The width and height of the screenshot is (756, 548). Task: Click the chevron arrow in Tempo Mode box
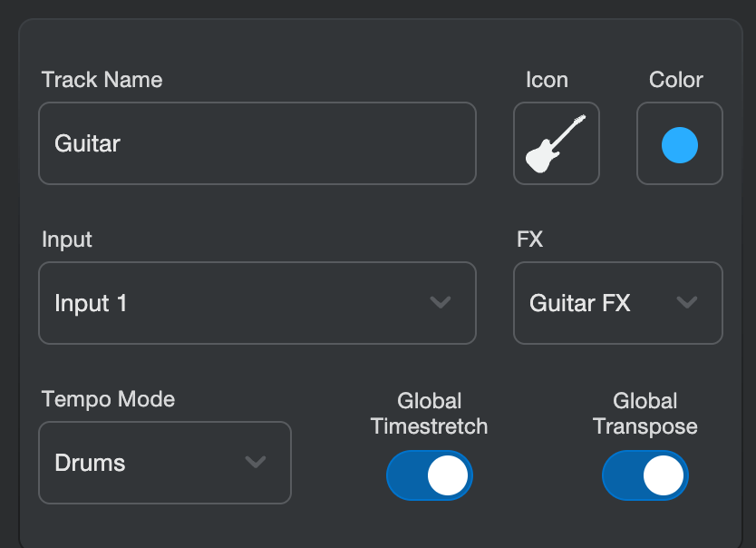[x=256, y=463]
